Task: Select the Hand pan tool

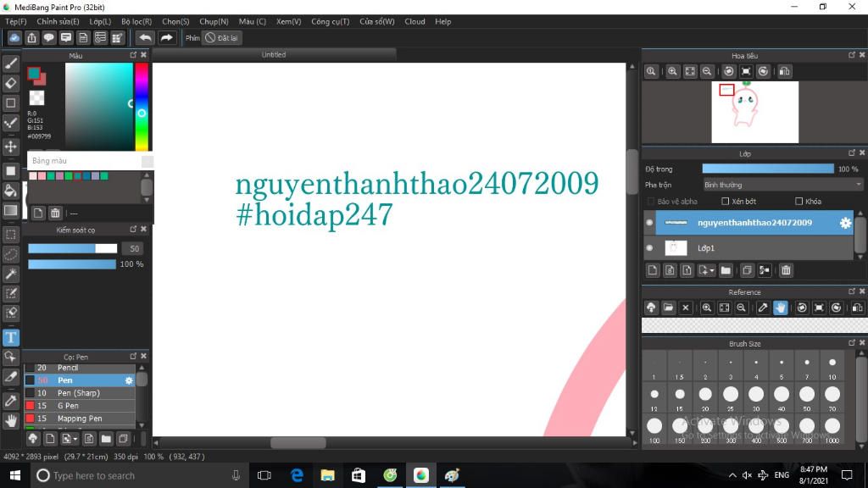Action: 11,420
